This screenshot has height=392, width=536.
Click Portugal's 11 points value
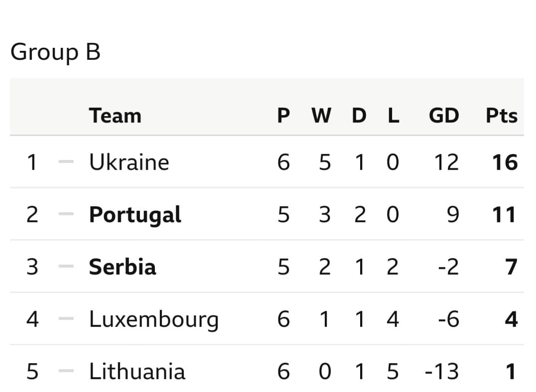505,215
